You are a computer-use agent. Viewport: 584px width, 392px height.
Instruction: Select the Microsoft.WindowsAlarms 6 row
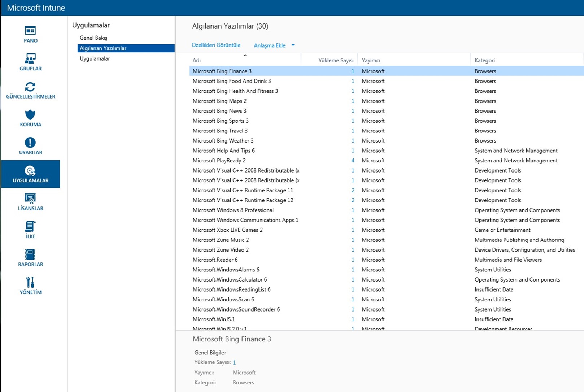pyautogui.click(x=387, y=270)
